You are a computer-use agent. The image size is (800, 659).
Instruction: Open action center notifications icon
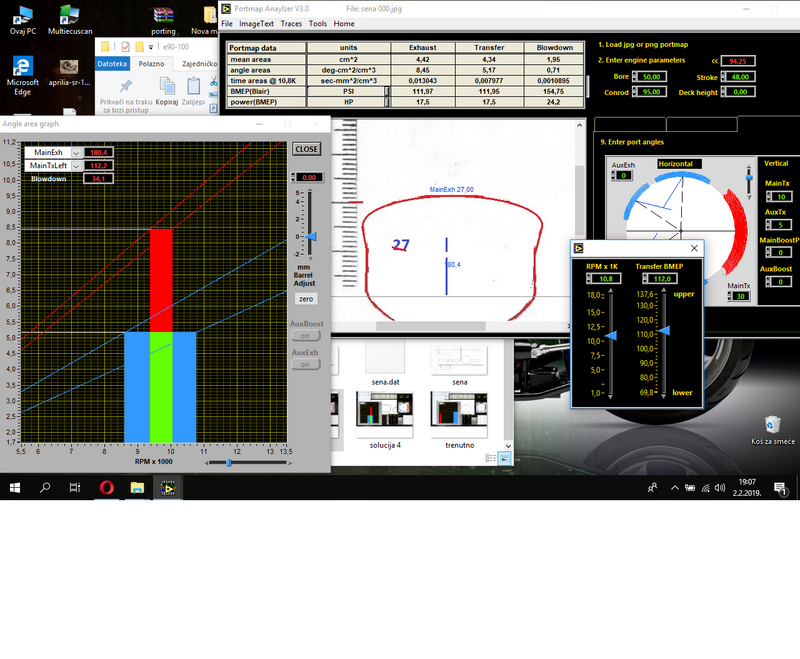click(x=780, y=488)
